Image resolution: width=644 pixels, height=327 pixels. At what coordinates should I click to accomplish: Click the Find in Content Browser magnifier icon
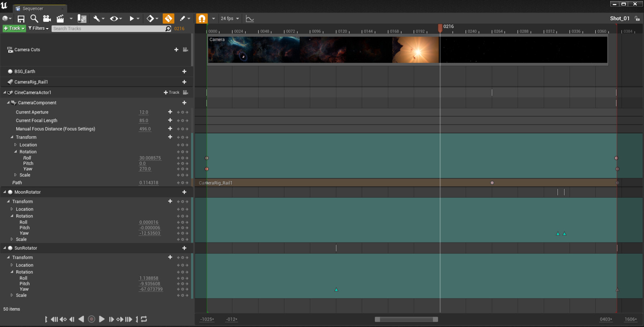coord(34,19)
